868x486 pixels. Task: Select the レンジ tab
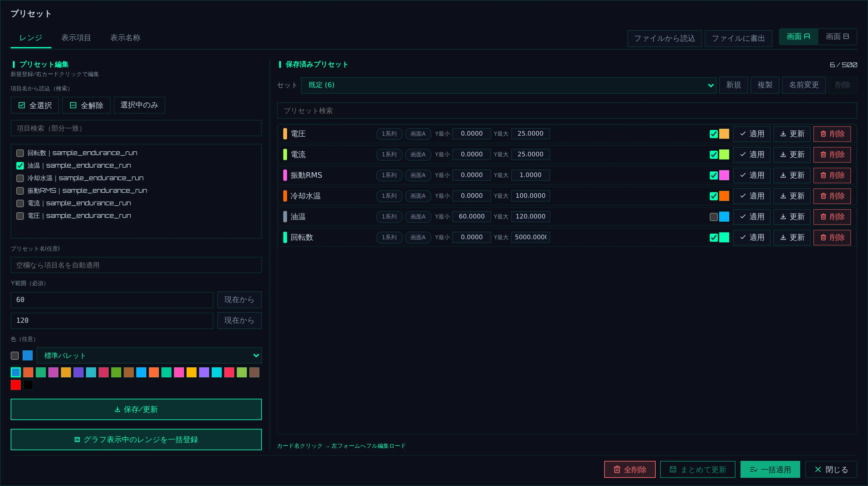pos(31,38)
